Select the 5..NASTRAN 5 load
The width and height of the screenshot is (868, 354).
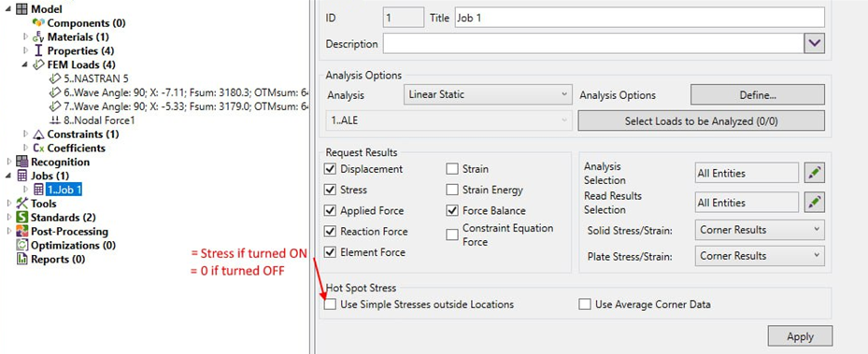95,78
